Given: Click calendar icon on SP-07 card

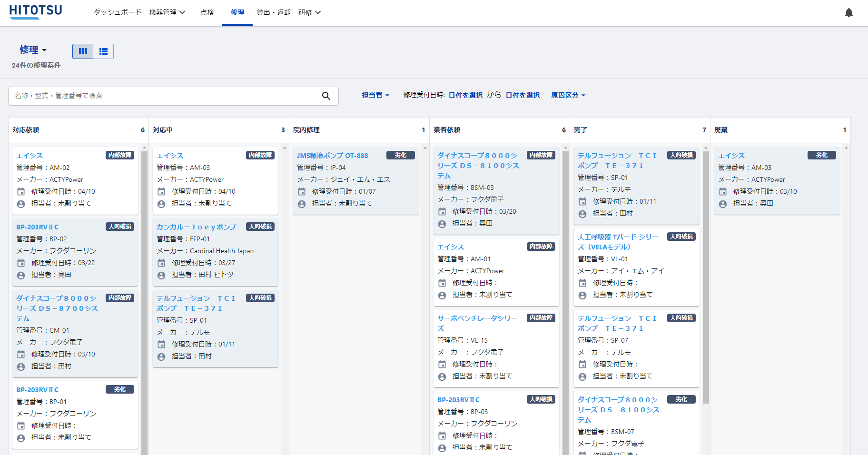Looking at the screenshot, I should 582,364.
